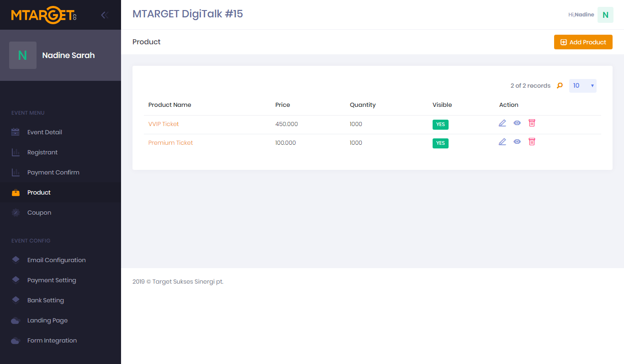624x364 pixels.
Task: Open the Coupon menu item
Action: [60, 212]
